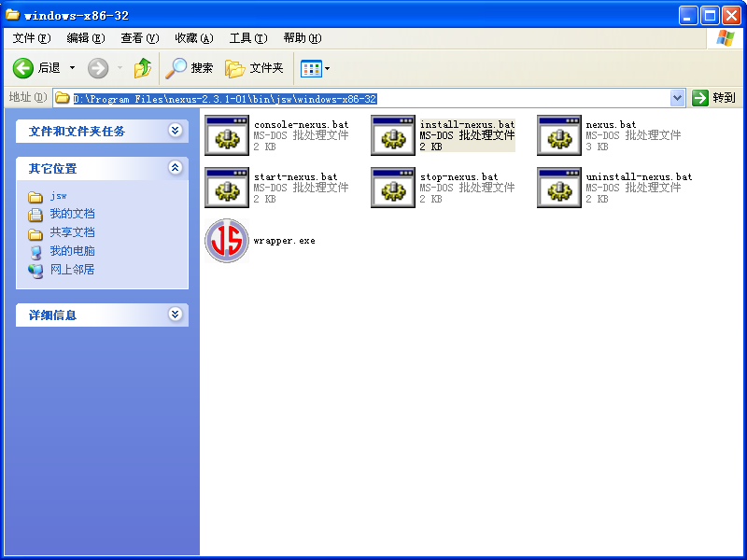Click the jsw folder icon in sidebar
Screen dimensions: 747x560
pos(35,197)
